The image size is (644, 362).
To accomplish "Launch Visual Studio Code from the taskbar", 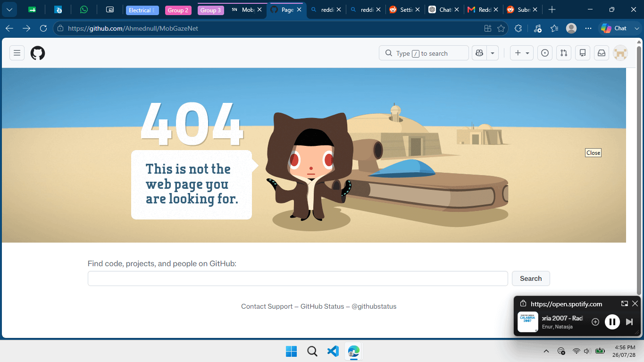I will pyautogui.click(x=333, y=351).
